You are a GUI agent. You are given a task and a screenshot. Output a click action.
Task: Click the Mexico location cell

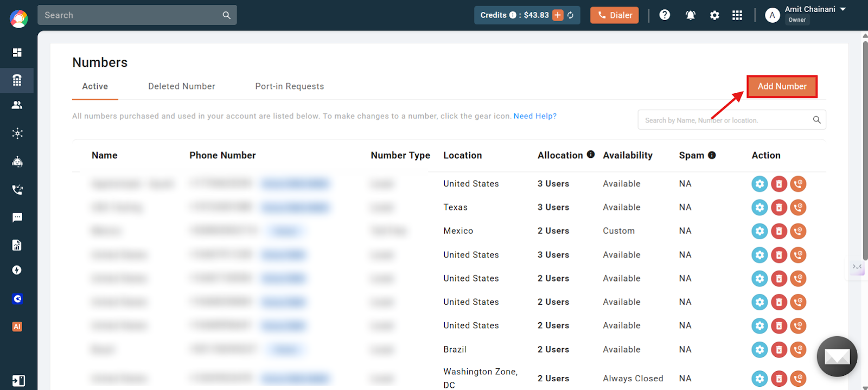pyautogui.click(x=458, y=231)
